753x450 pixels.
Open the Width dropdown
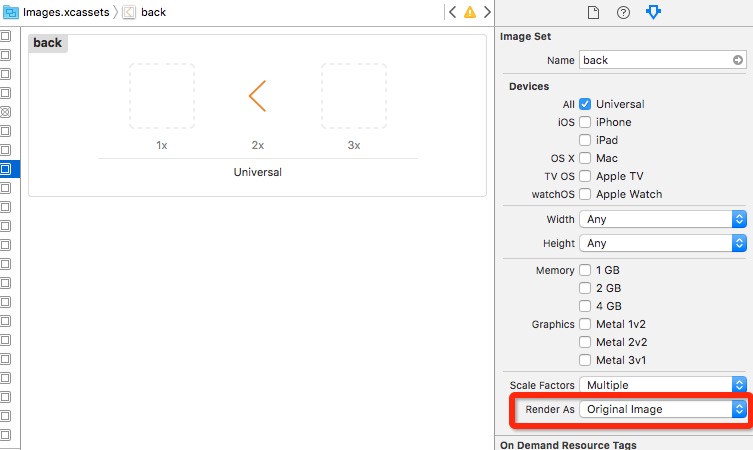point(663,219)
